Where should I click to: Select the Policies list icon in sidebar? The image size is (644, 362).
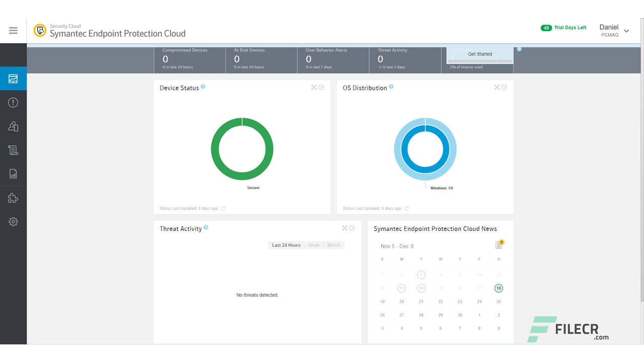point(13,150)
